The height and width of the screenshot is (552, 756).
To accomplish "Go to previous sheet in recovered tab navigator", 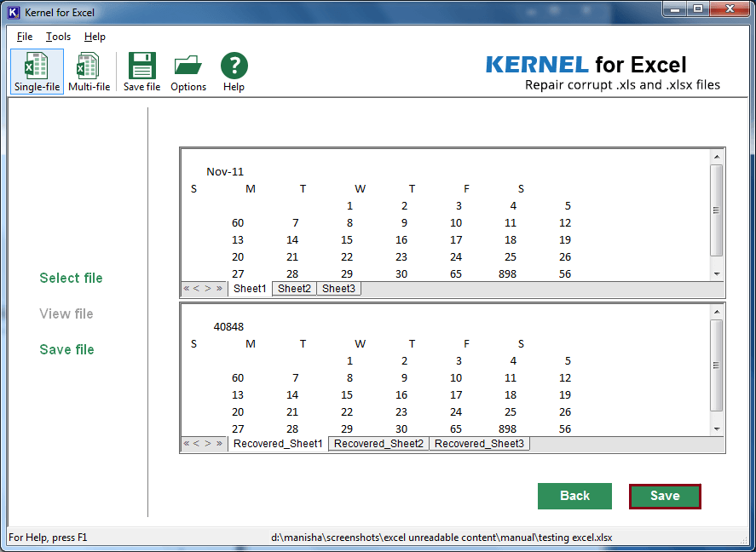I will [196, 444].
